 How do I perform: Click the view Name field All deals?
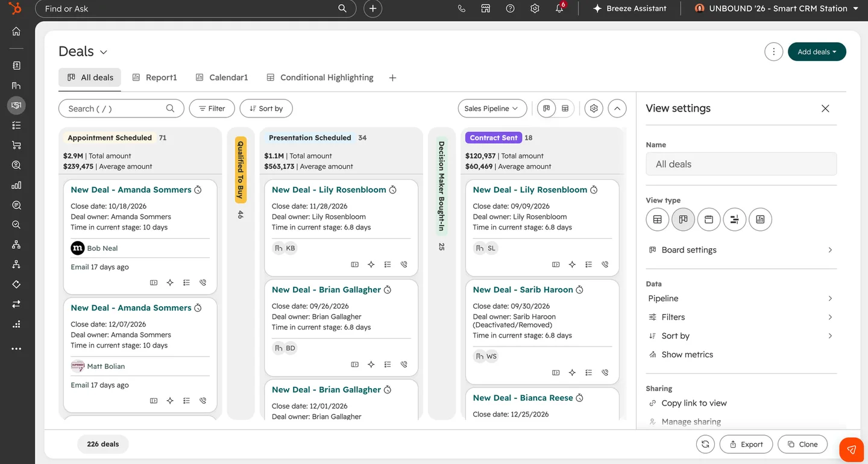(x=741, y=164)
